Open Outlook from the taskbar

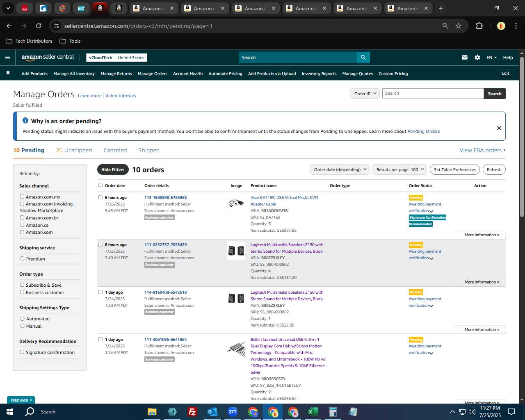coord(212,412)
